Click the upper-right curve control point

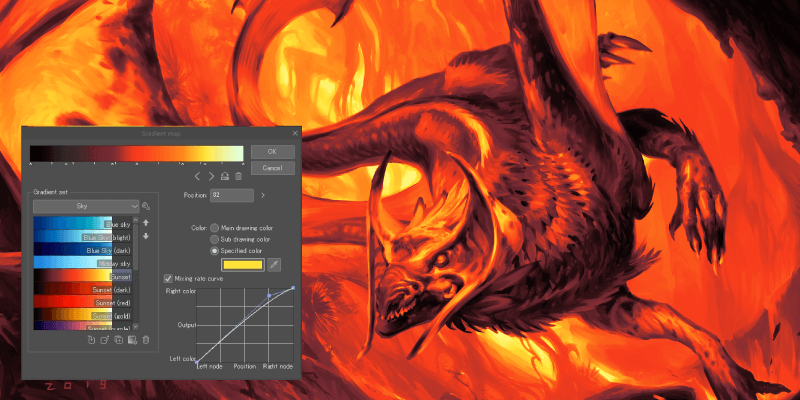click(x=293, y=288)
